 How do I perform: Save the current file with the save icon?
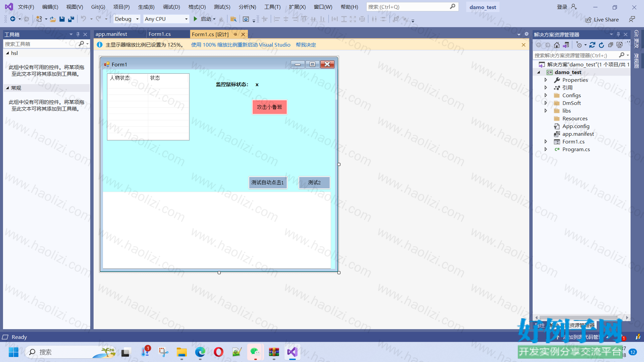pos(62,19)
